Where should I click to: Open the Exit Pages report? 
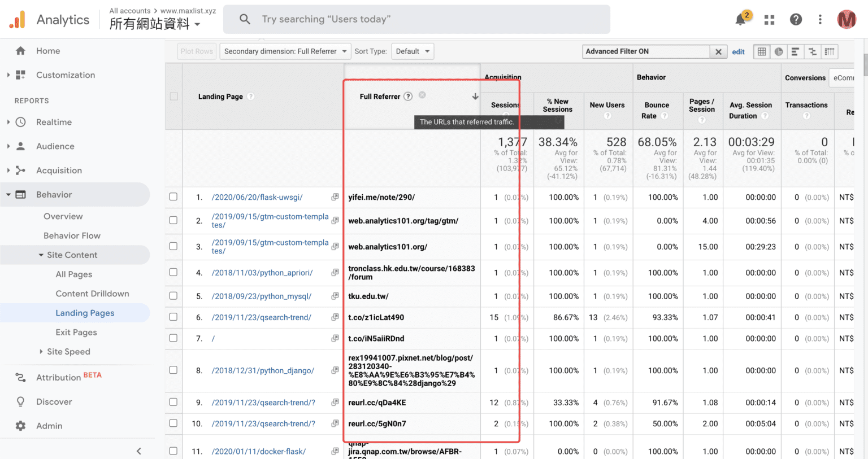click(76, 333)
